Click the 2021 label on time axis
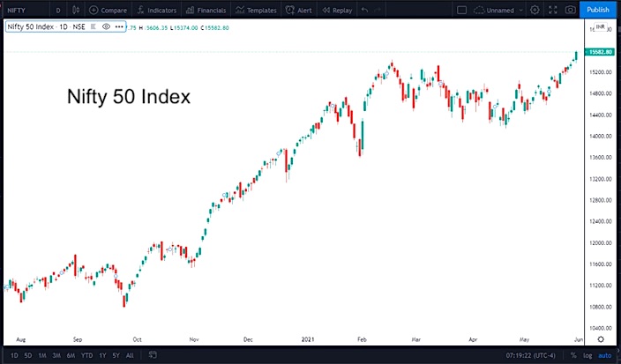Image resolution: width=621 pixels, height=364 pixels. (308, 339)
